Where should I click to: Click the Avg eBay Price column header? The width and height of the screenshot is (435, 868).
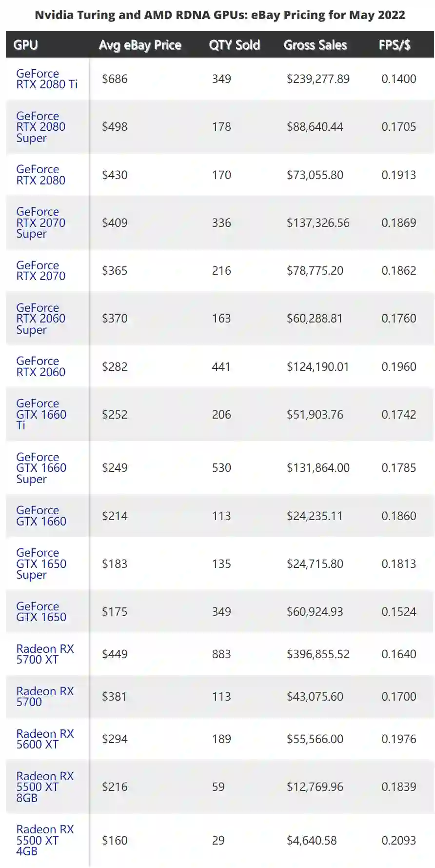click(x=140, y=45)
